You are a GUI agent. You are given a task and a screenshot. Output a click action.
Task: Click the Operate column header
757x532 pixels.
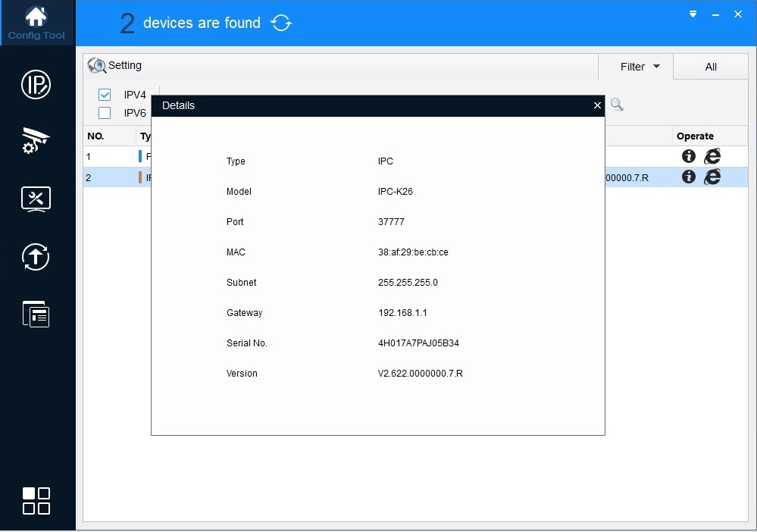(x=695, y=136)
